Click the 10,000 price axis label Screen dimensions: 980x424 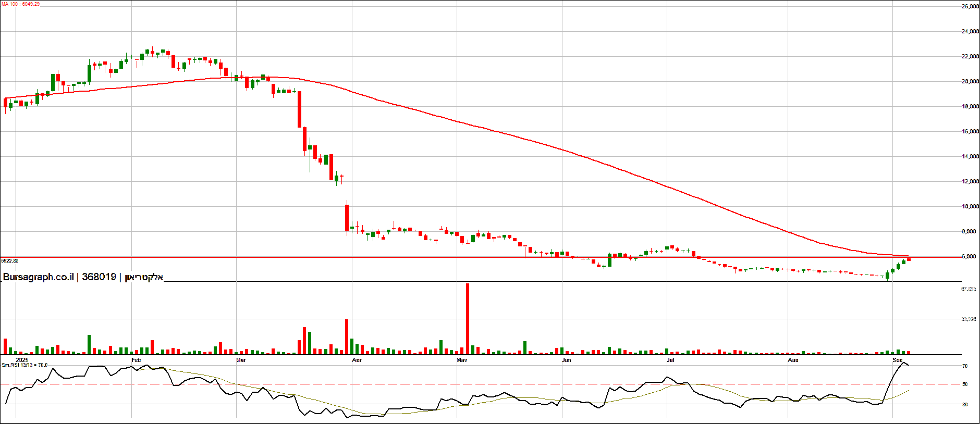point(970,206)
